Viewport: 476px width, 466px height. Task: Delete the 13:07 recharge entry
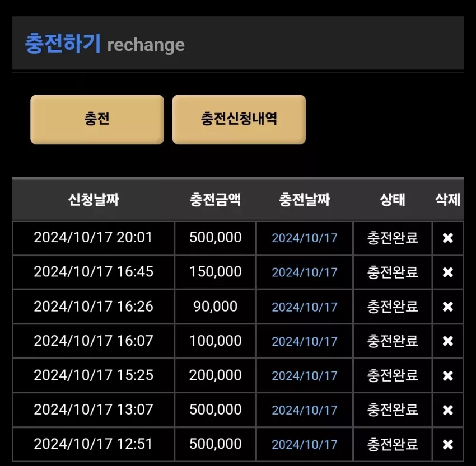coord(448,410)
